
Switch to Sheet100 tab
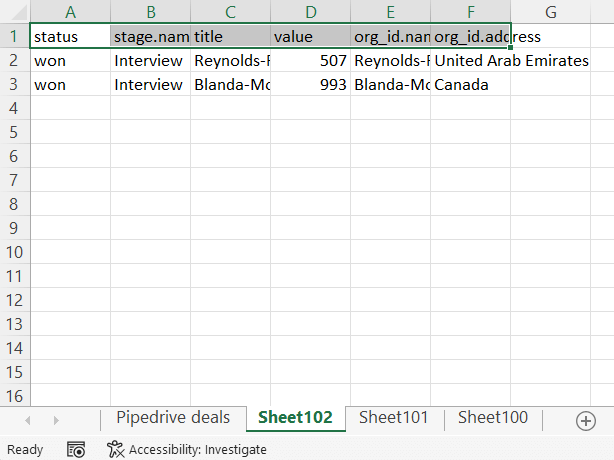(x=492, y=418)
